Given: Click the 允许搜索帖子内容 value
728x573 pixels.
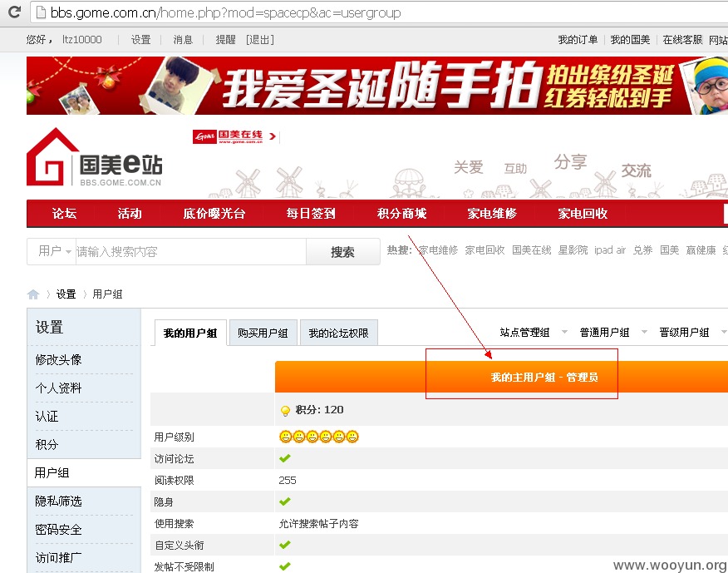Looking at the screenshot, I should pos(318,523).
